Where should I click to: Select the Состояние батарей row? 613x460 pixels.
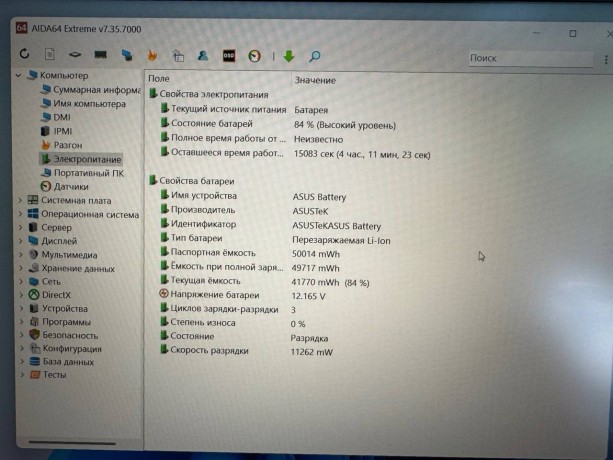pos(278,124)
